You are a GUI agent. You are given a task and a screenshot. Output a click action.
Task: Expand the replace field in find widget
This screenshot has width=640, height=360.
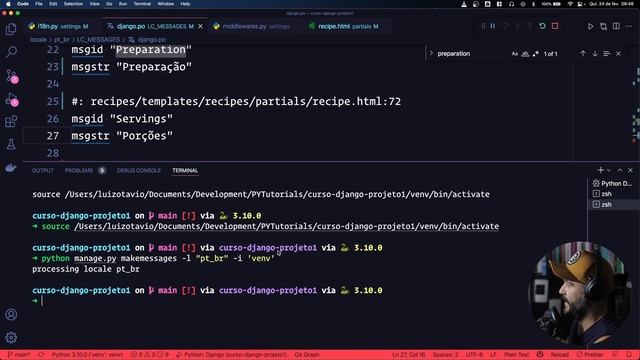(431, 53)
